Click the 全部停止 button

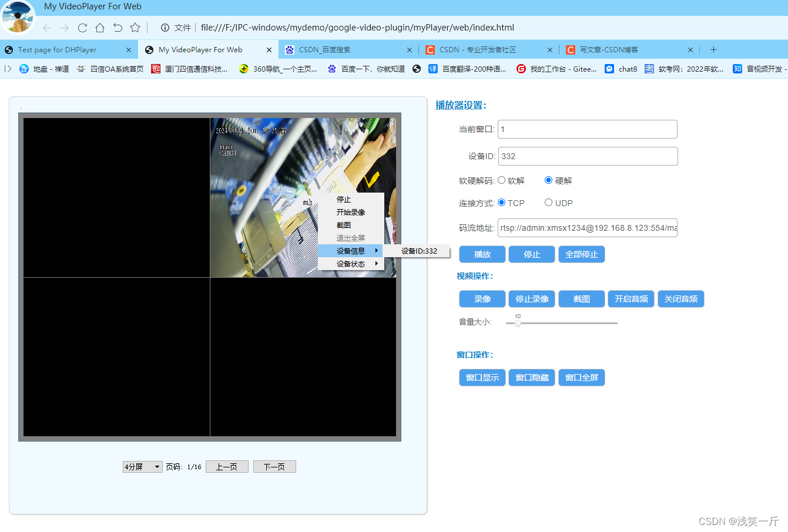(582, 254)
